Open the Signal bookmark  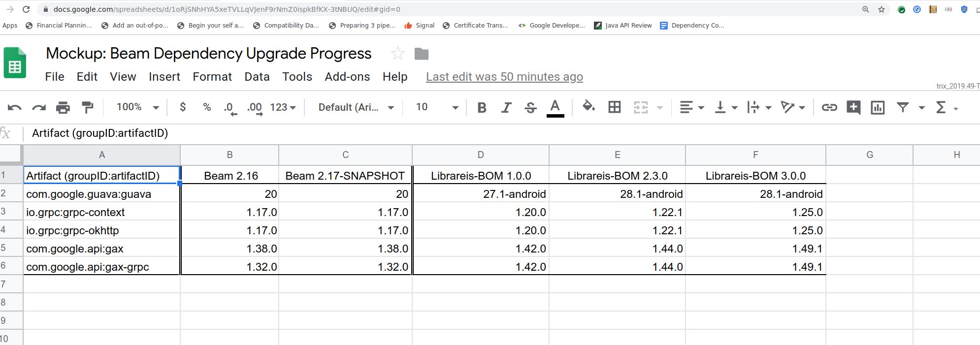[x=419, y=26]
